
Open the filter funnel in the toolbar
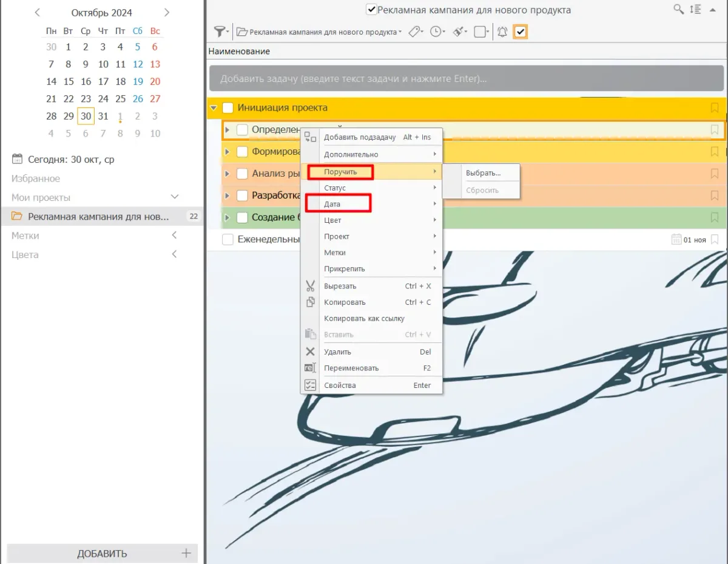[x=221, y=32]
